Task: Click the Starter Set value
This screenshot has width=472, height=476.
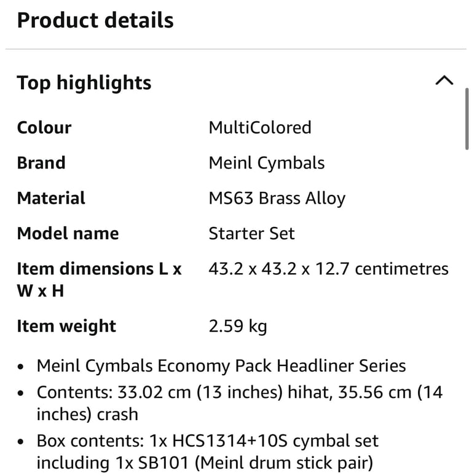Action: click(251, 234)
